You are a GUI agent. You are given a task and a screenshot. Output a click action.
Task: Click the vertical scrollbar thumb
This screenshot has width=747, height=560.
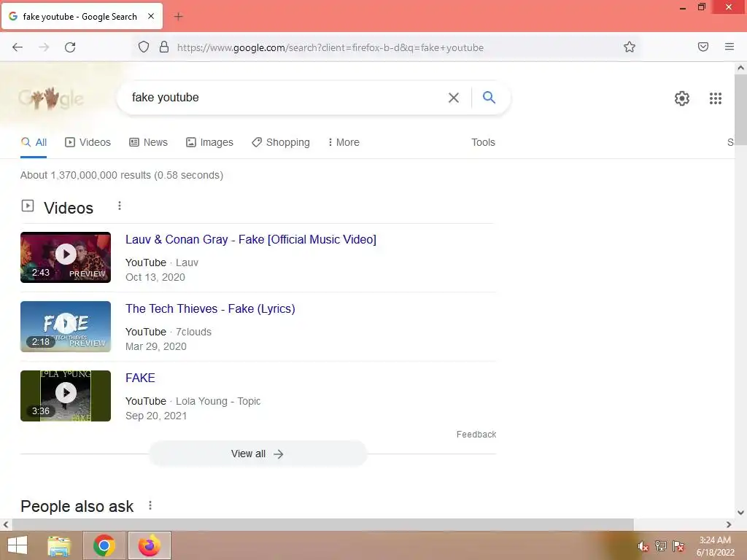pos(740,109)
